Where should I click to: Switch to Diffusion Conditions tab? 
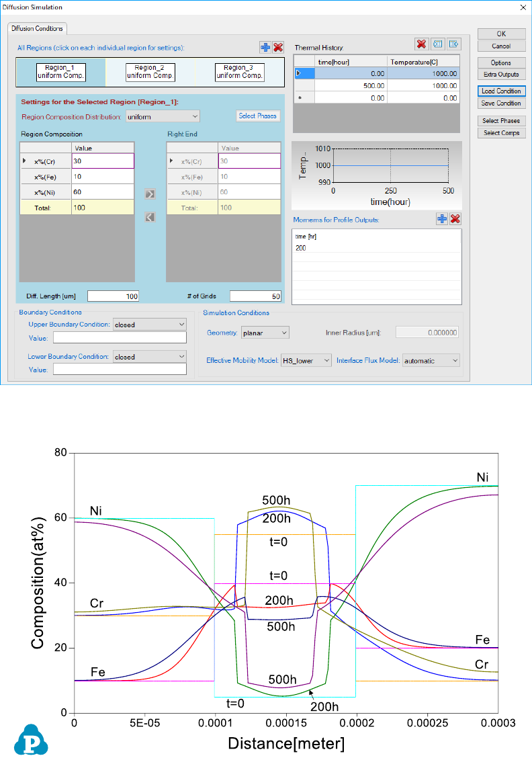37,28
